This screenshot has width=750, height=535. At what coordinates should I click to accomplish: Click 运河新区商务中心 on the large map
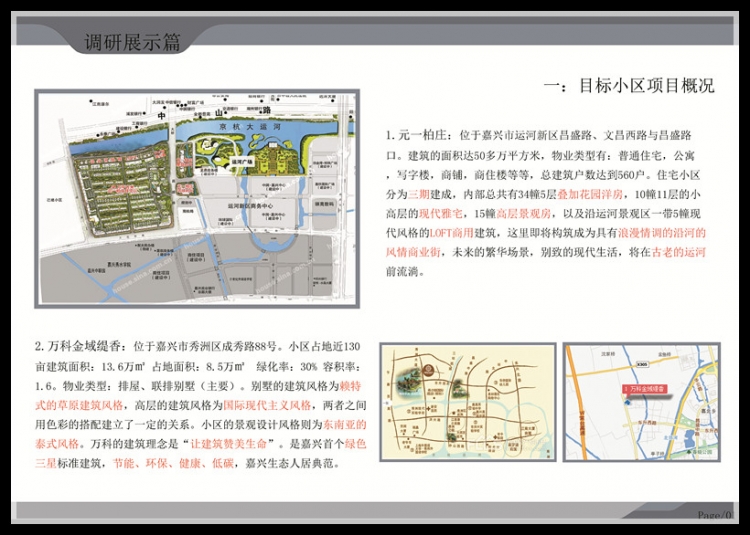[250, 206]
